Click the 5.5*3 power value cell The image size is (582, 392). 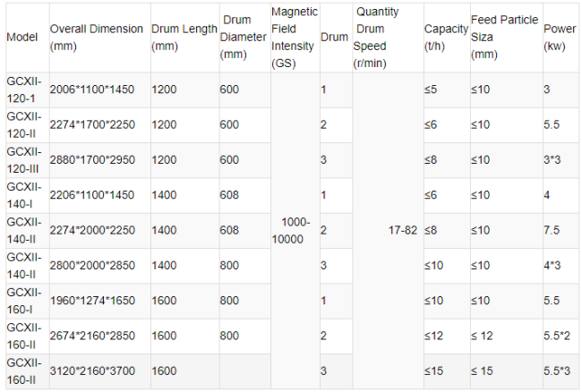558,370
